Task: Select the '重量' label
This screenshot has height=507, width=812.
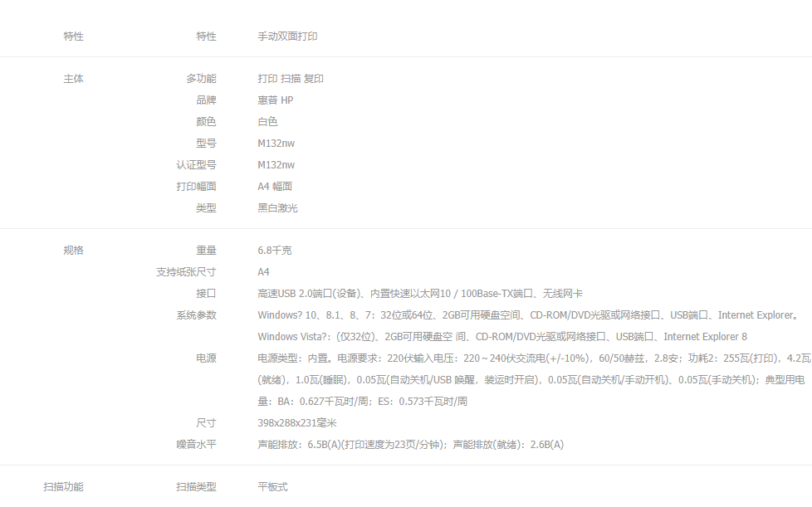Action: point(206,251)
